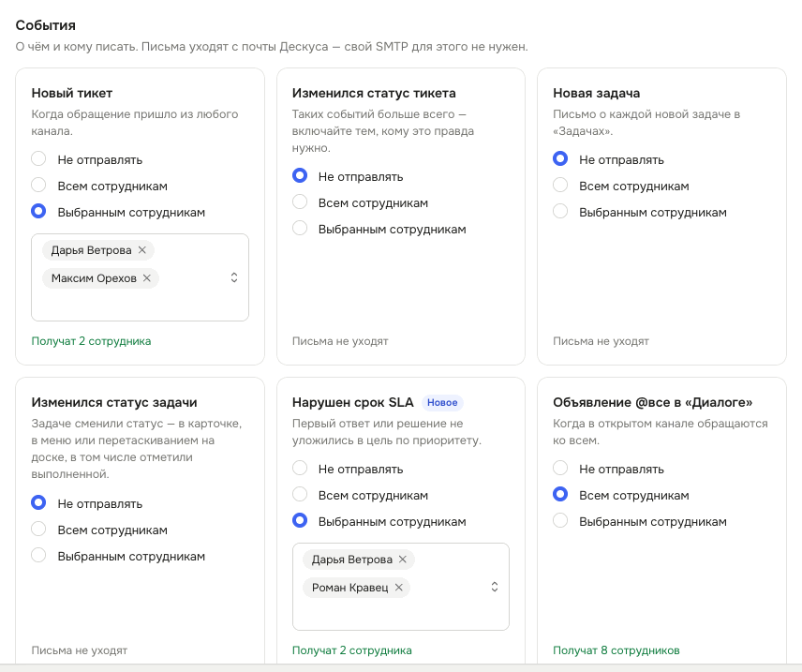Click the Новая задача card title

pos(597,93)
